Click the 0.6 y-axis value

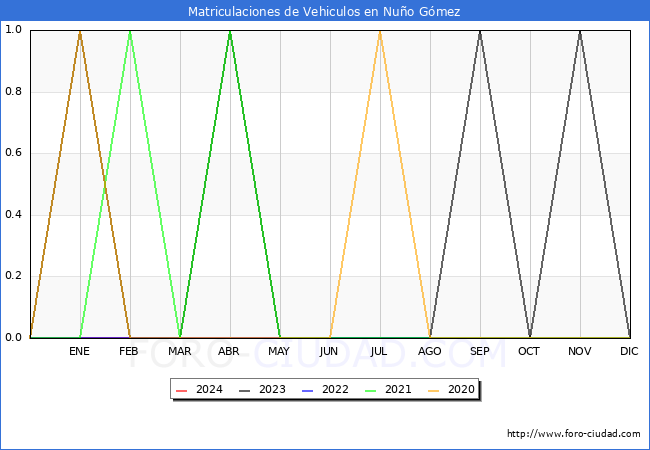(13, 153)
